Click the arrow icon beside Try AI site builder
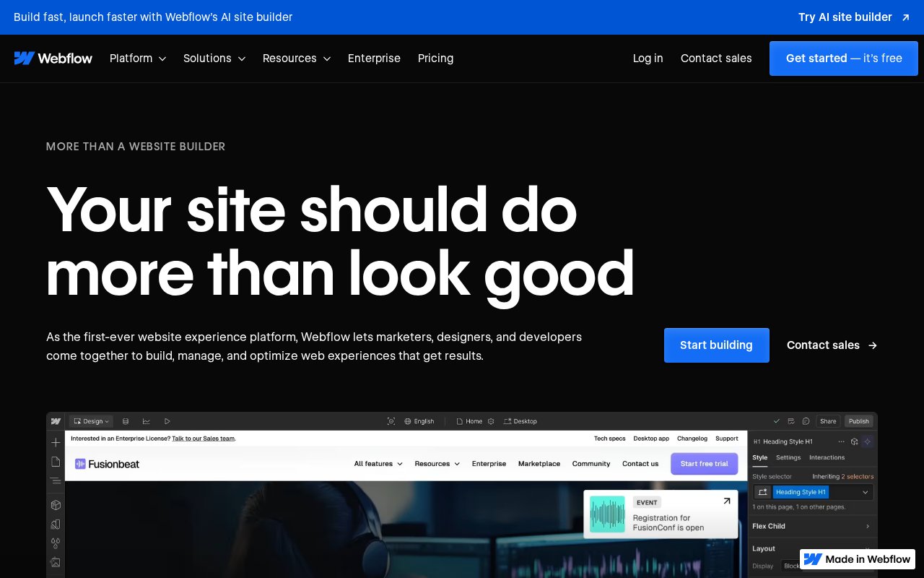Viewport: 924px width, 578px height. [906, 17]
